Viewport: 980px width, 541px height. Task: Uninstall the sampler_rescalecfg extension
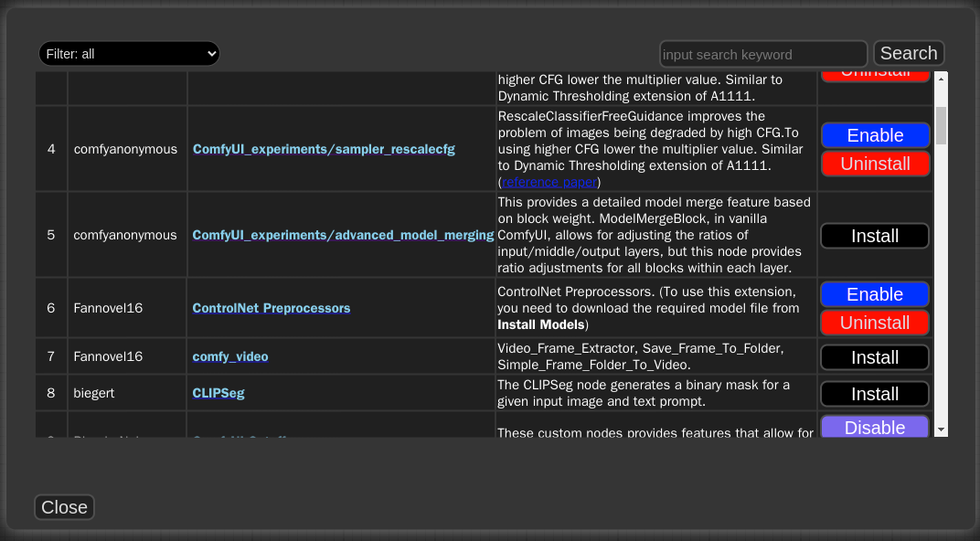pyautogui.click(x=874, y=164)
